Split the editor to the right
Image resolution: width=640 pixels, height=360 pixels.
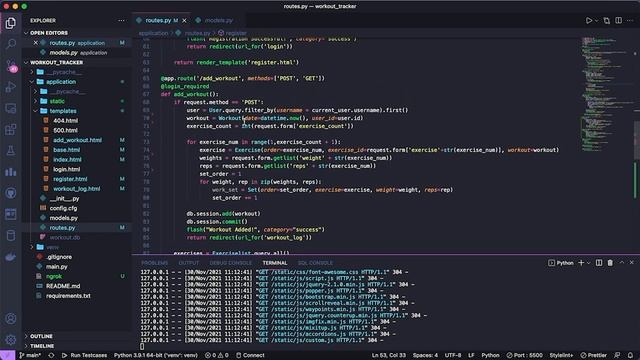click(x=619, y=20)
